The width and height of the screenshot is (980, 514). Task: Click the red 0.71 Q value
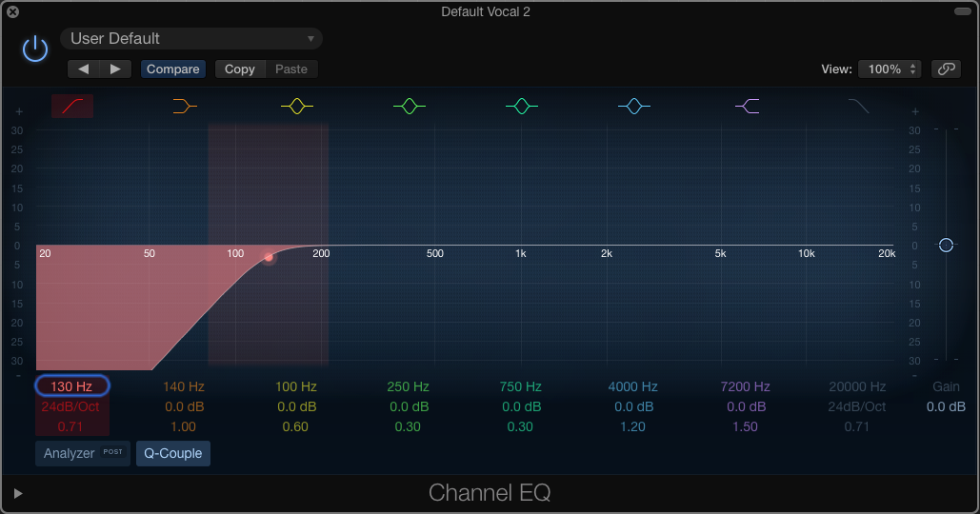click(x=70, y=426)
